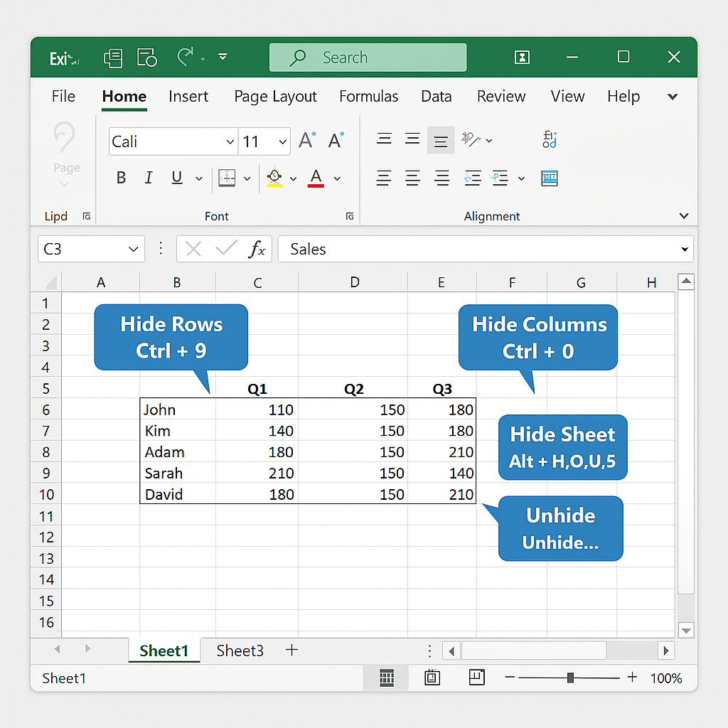This screenshot has height=728, width=728.
Task: Click the top align icon
Action: [384, 139]
